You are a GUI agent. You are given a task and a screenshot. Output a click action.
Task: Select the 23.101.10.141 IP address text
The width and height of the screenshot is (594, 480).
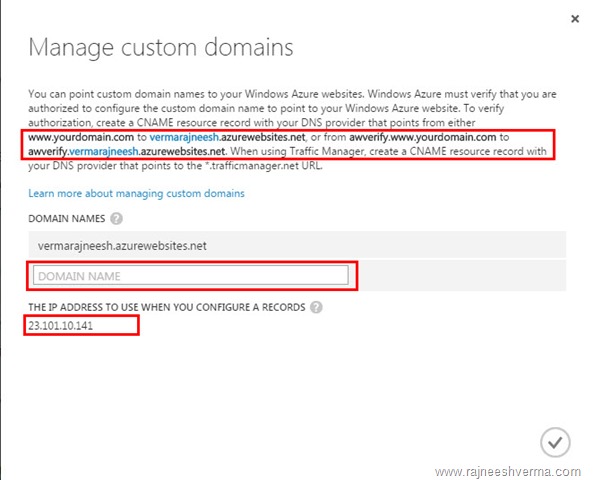pyautogui.click(x=61, y=326)
